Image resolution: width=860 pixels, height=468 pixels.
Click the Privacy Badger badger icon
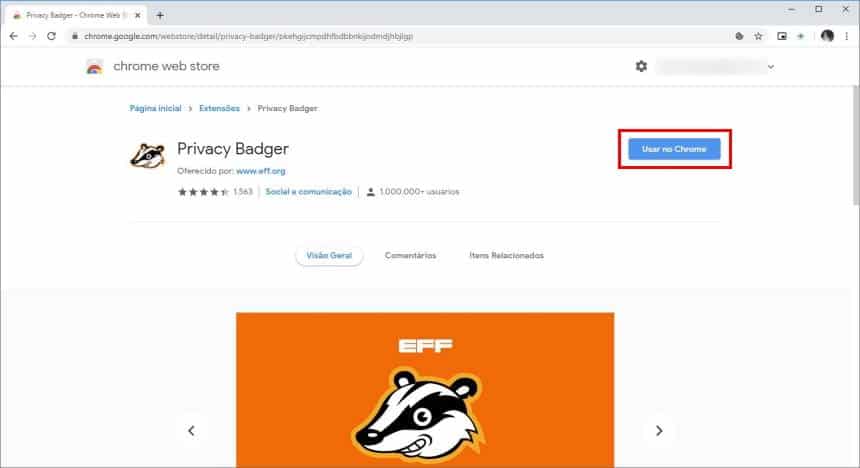click(x=147, y=156)
